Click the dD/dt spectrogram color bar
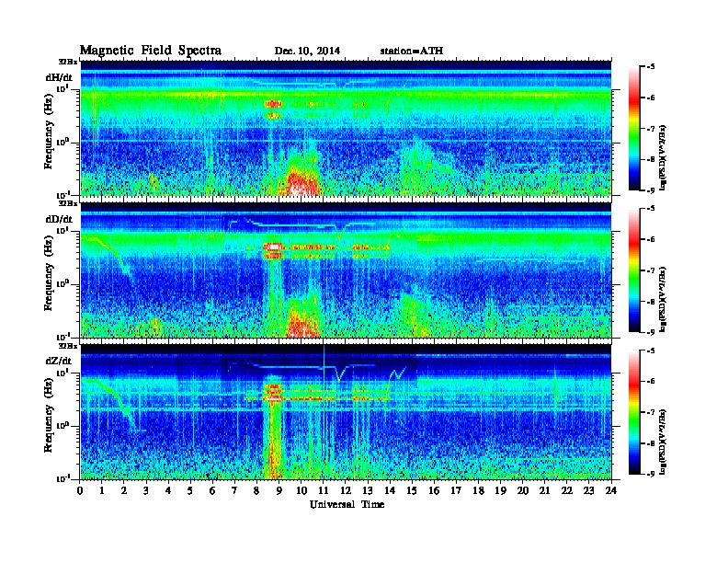Viewport: 728px width, 563px height. tap(634, 270)
